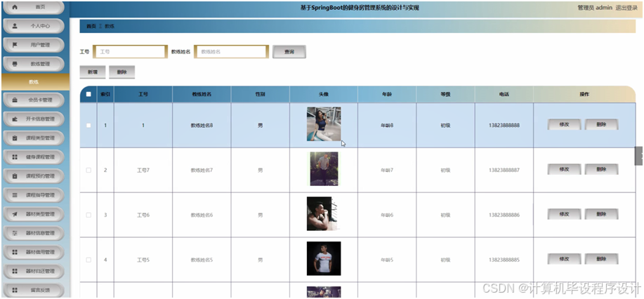The image size is (644, 299).
Task: Check the checkbox for row 工号5
Action: [88, 260]
